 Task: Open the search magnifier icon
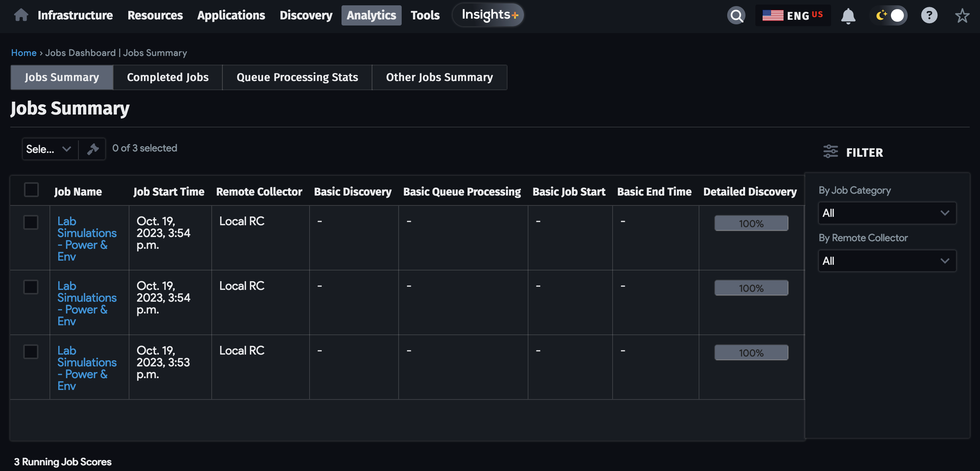point(736,16)
